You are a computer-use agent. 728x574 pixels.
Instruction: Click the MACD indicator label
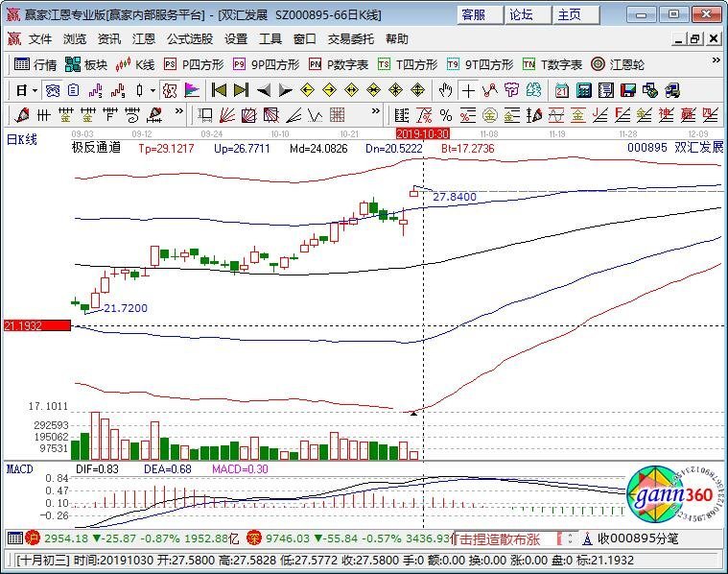click(x=19, y=469)
